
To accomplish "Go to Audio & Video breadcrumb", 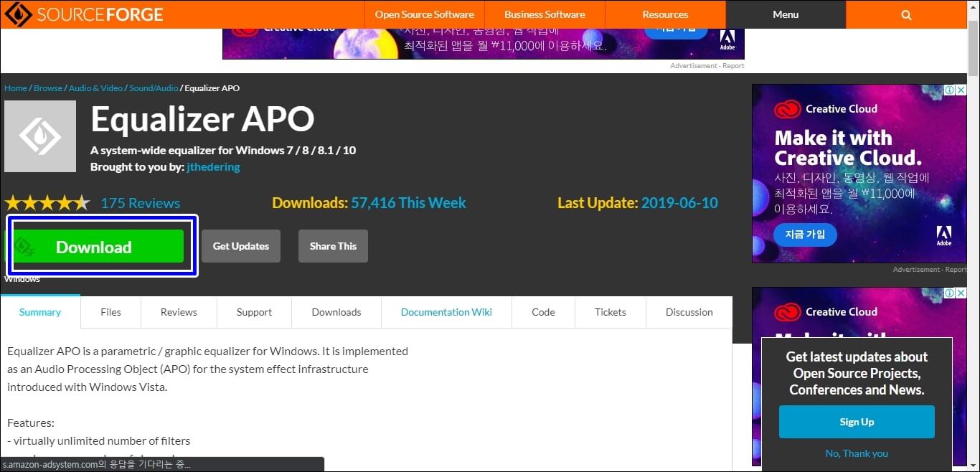I will pos(96,88).
